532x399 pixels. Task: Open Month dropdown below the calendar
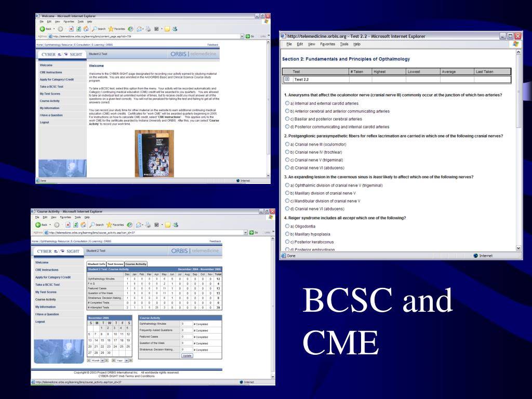click(102, 361)
